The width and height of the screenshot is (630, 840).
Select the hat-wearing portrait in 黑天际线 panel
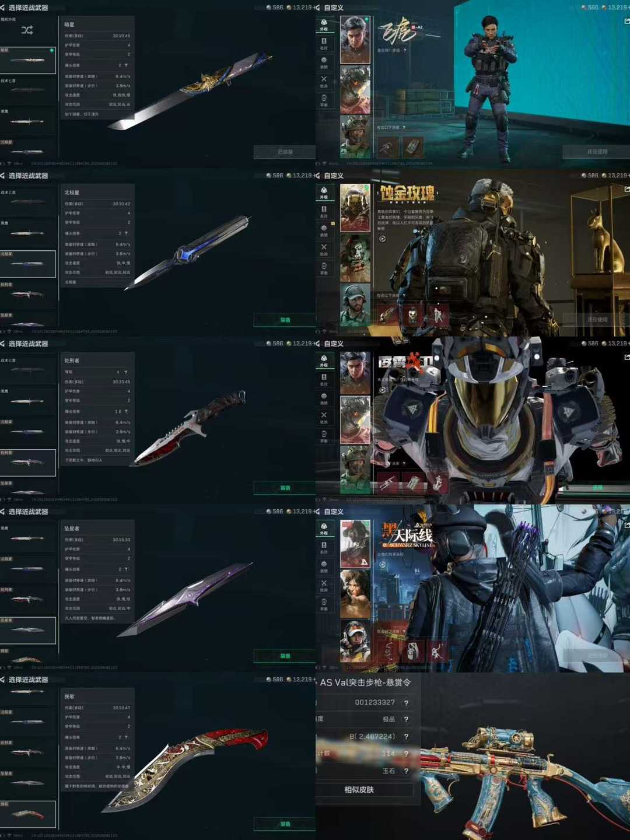pyautogui.click(x=355, y=544)
